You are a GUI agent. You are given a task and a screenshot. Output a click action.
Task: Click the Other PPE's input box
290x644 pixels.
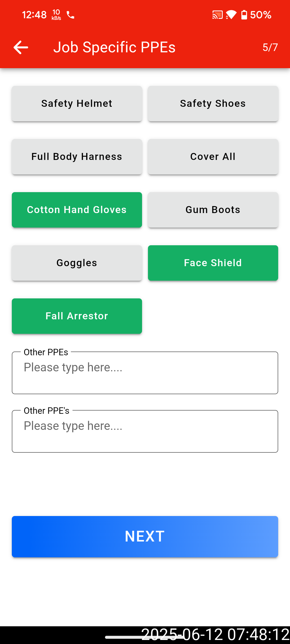click(145, 431)
